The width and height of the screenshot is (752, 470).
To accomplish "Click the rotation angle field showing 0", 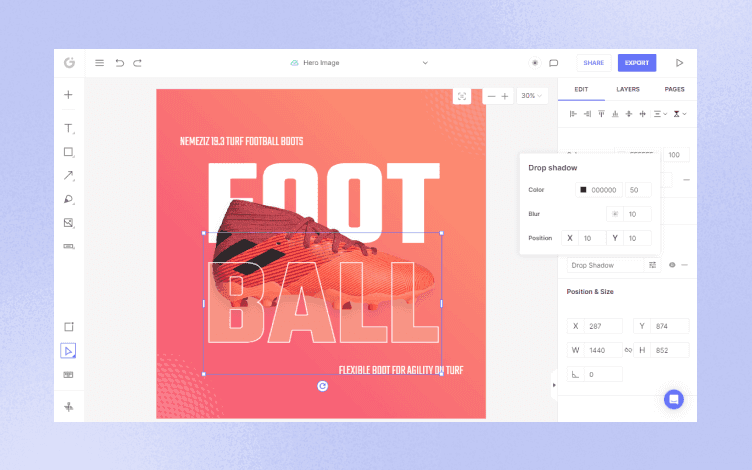I will tap(595, 374).
